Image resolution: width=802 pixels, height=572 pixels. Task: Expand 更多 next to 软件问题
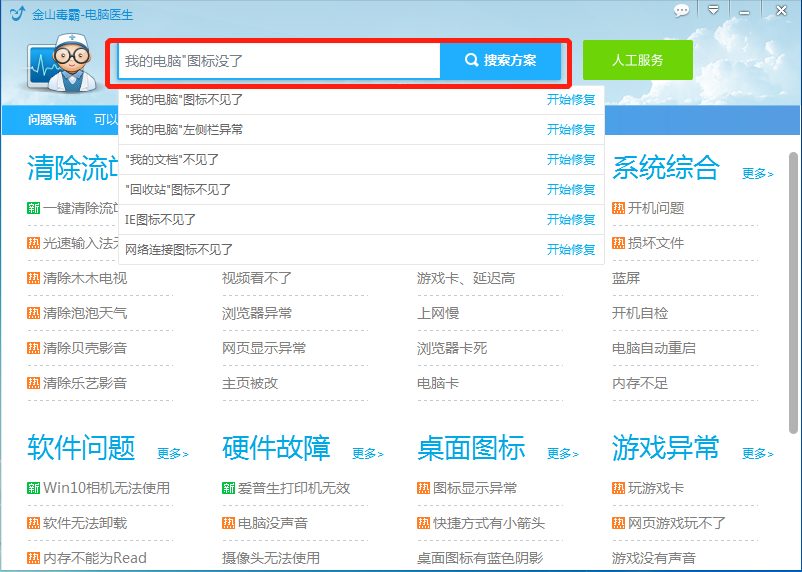pyautogui.click(x=172, y=453)
